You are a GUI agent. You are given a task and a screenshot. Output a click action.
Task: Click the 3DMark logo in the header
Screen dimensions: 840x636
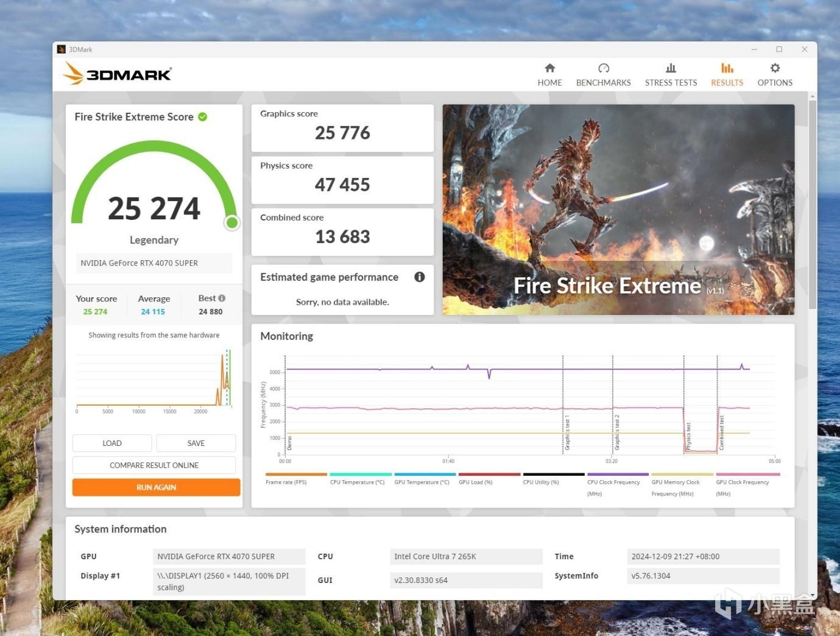pyautogui.click(x=117, y=74)
